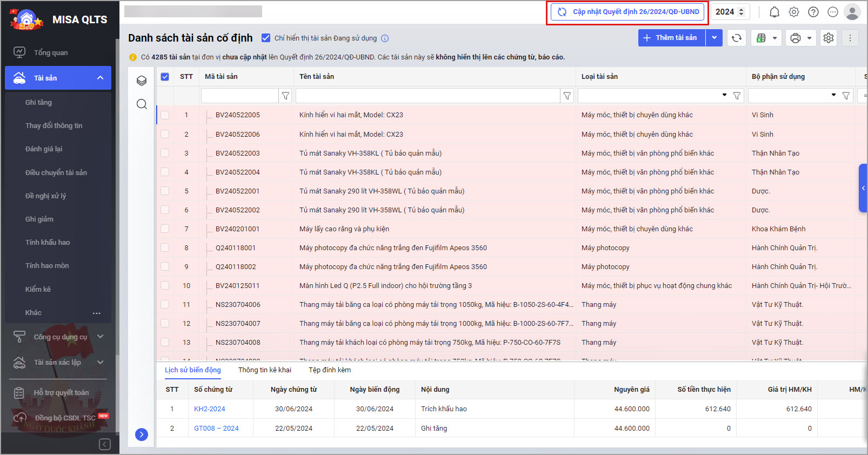This screenshot has height=455, width=868.
Task: Click the stacked layers icon
Action: (142, 81)
